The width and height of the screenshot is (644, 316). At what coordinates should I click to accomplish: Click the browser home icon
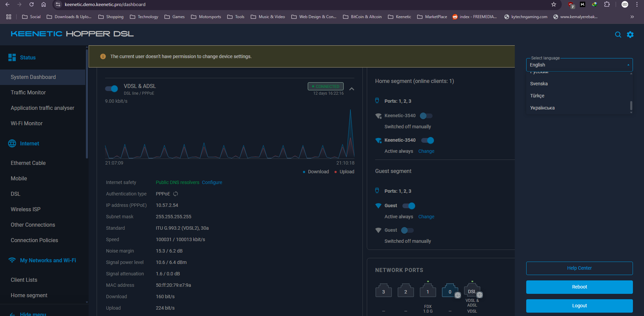44,4
